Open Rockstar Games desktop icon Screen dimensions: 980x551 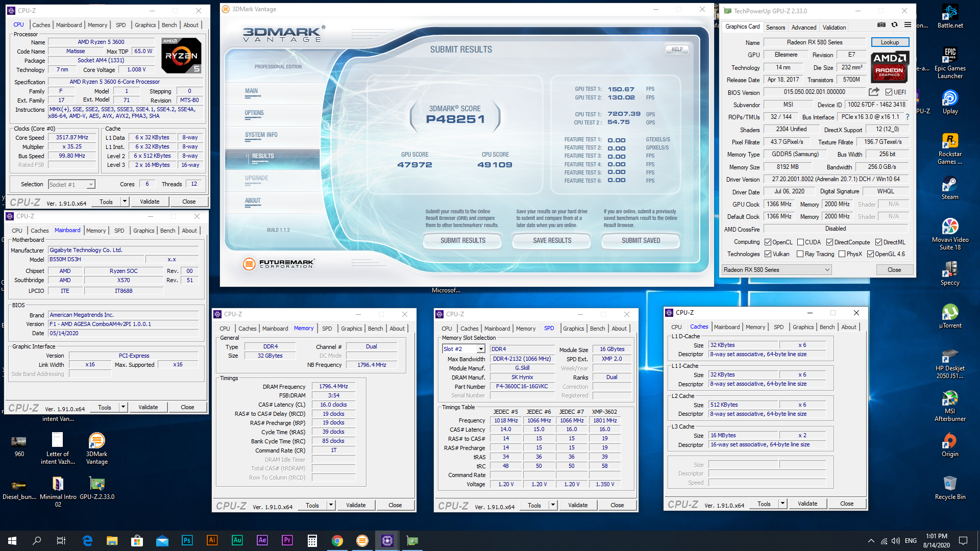[950, 148]
